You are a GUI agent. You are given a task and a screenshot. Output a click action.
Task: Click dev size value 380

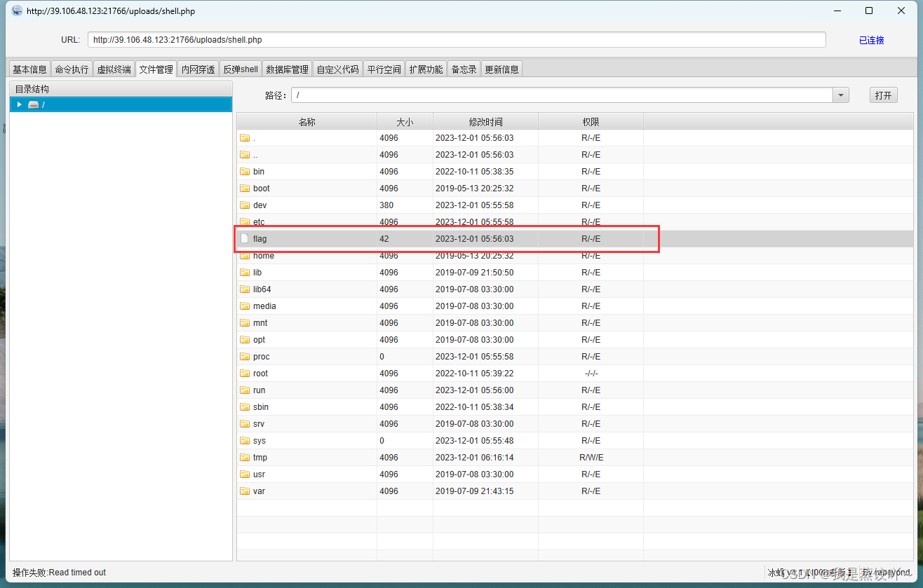[386, 205]
